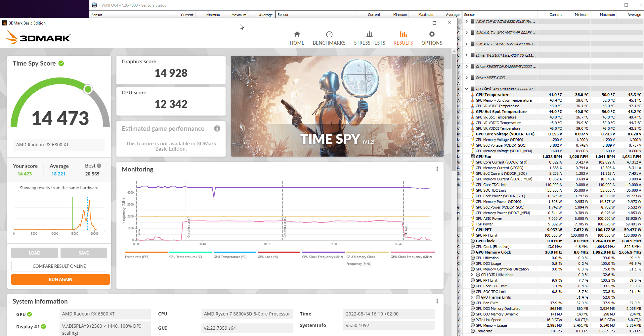Click the Framerate sensor icon

(x=473, y=331)
